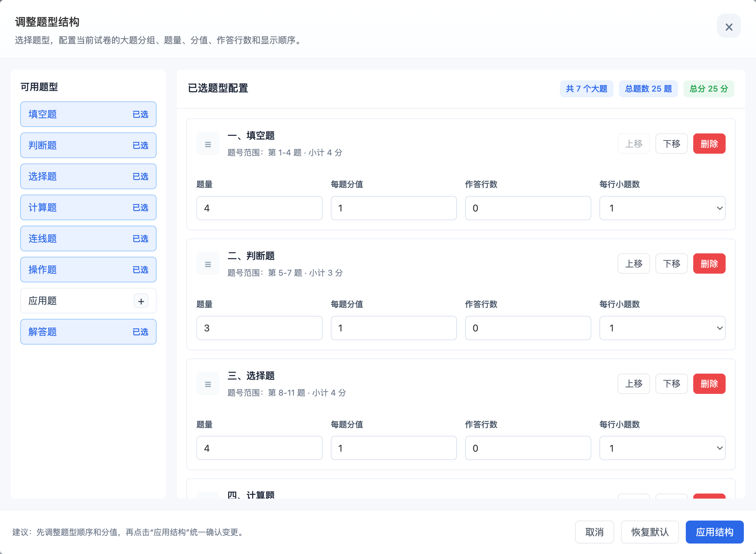Focus 作答行数 field of 选择题
This screenshot has height=554, width=756.
pos(528,448)
